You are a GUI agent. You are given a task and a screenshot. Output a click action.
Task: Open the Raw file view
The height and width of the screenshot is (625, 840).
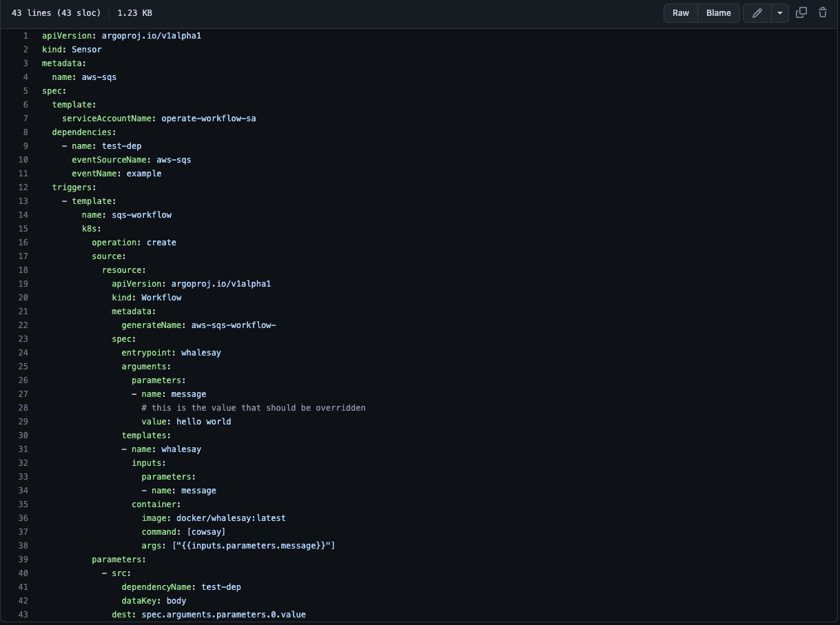click(x=680, y=13)
